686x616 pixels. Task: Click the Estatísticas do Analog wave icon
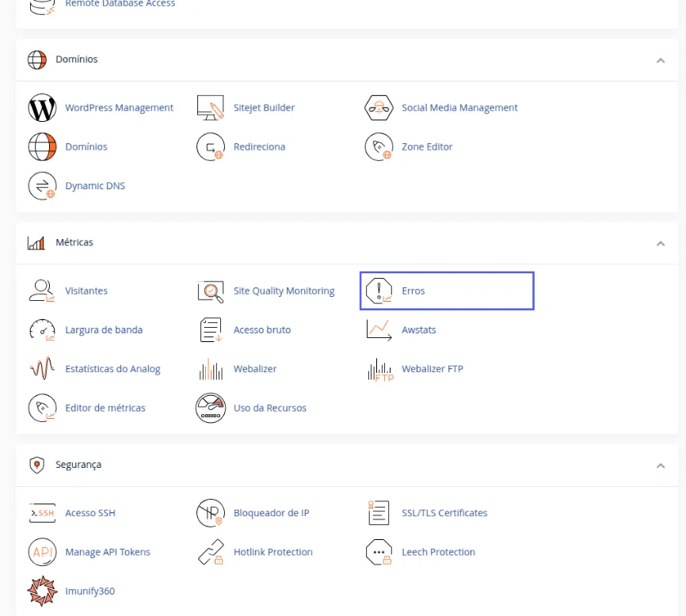[42, 368]
